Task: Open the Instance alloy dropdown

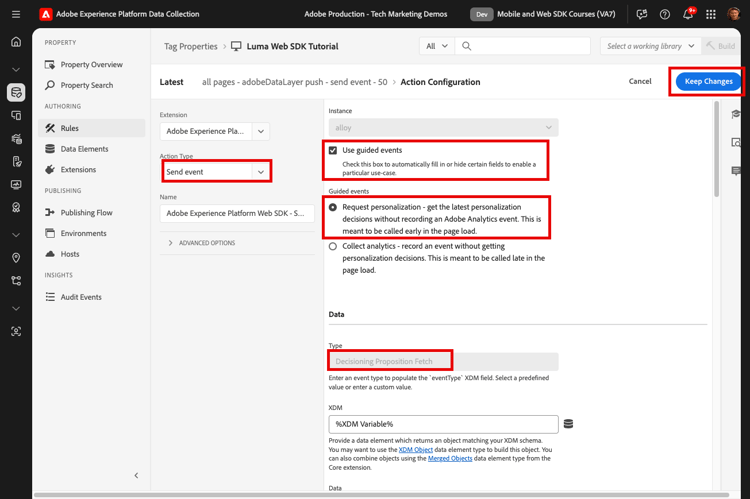Action: 443,128
